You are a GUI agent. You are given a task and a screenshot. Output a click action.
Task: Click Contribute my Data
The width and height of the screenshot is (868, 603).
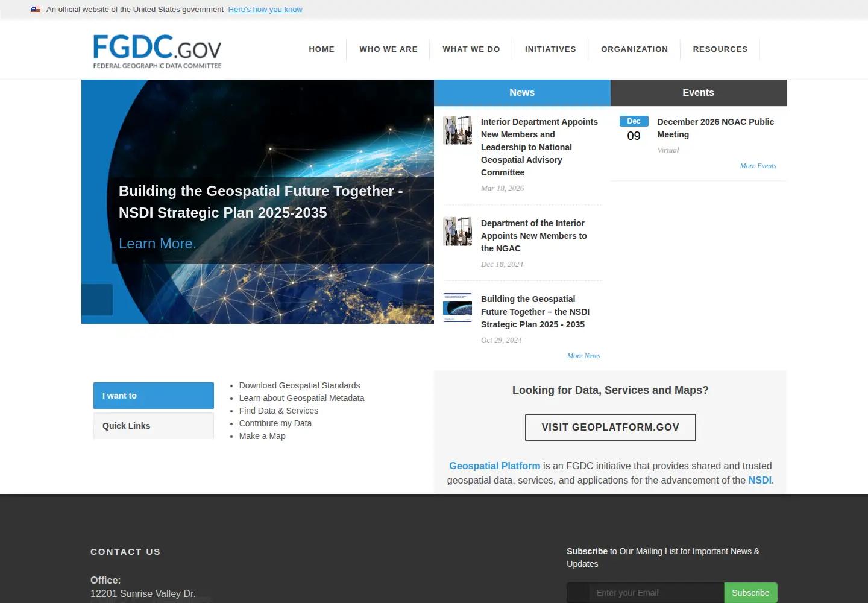(x=275, y=423)
